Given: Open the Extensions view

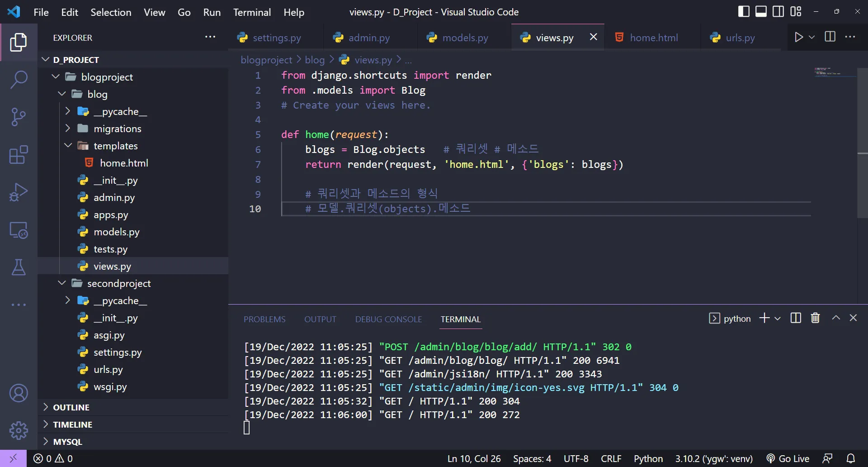Looking at the screenshot, I should (19, 155).
